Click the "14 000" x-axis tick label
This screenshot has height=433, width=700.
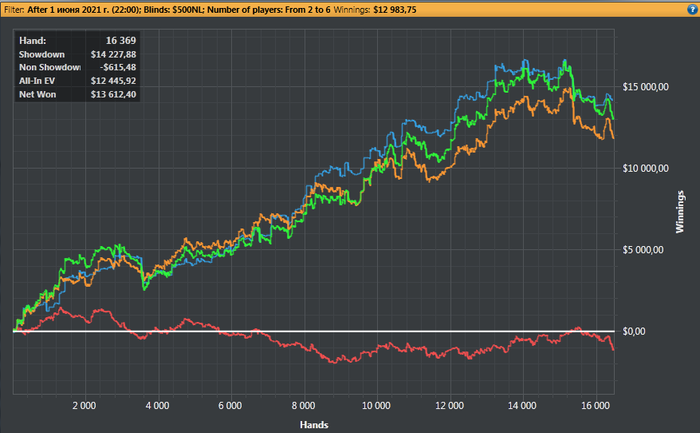pyautogui.click(x=522, y=406)
